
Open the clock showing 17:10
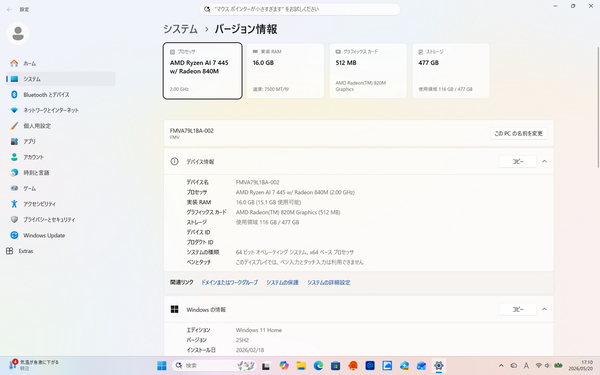(x=580, y=365)
